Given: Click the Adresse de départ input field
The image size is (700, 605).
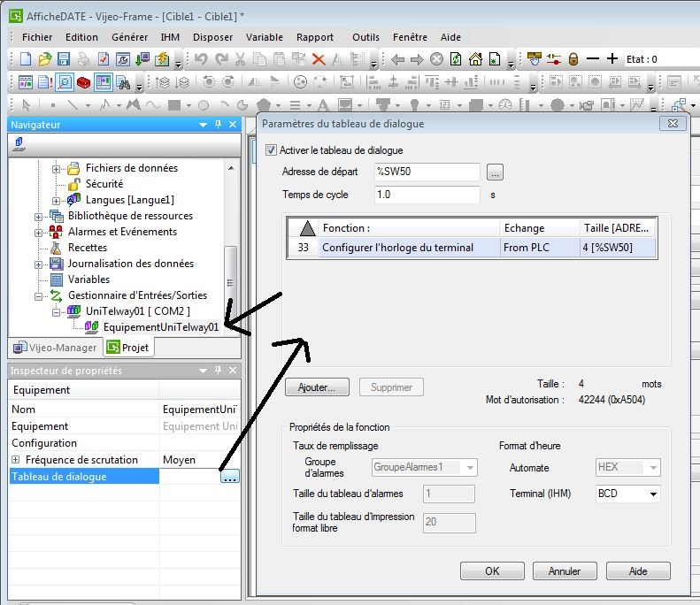Looking at the screenshot, I should (427, 172).
